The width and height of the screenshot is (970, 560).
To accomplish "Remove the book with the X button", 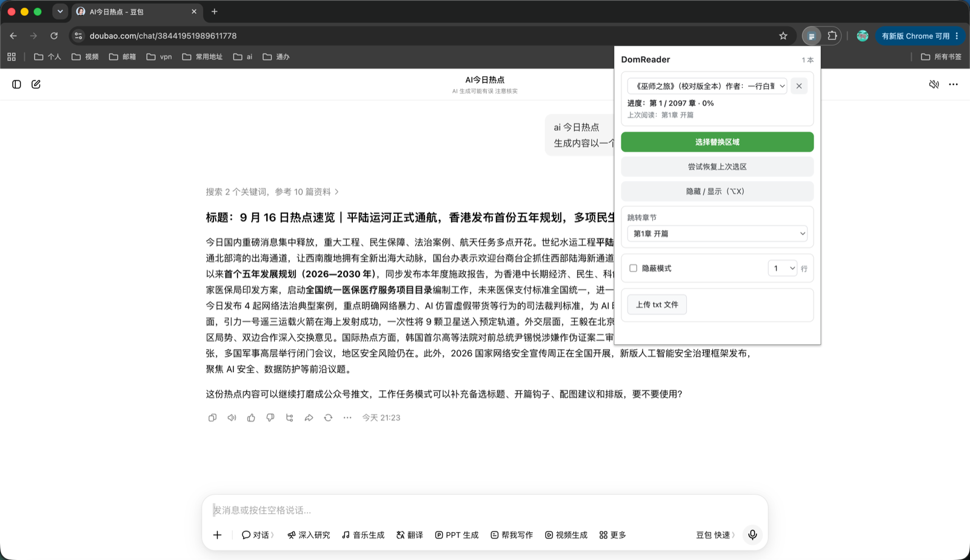I will click(x=799, y=86).
